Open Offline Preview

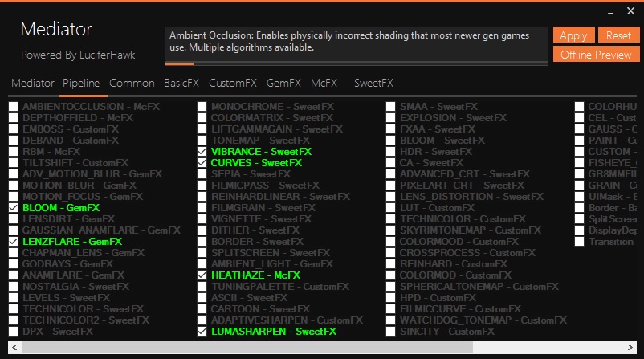[x=596, y=55]
